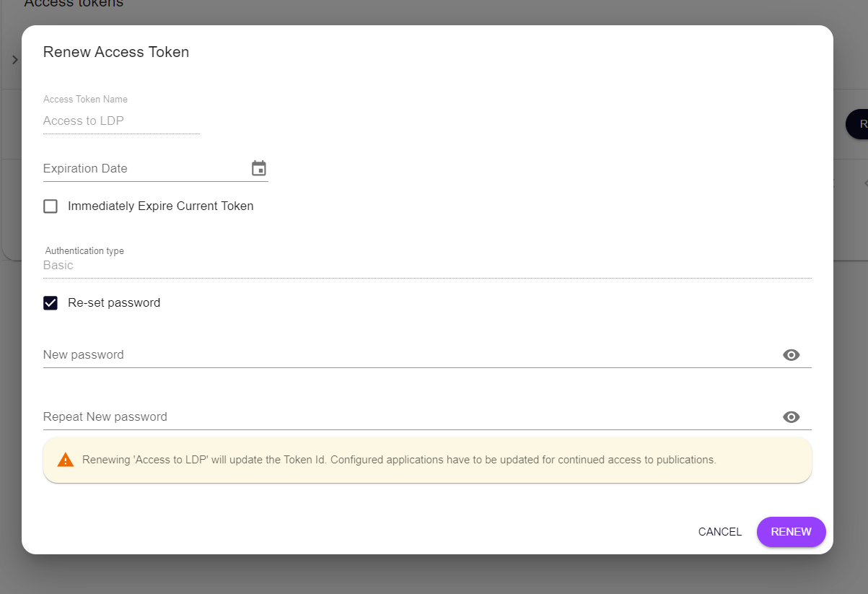Enable Immediately Expire Current Token checkbox
868x594 pixels.
[x=51, y=206]
